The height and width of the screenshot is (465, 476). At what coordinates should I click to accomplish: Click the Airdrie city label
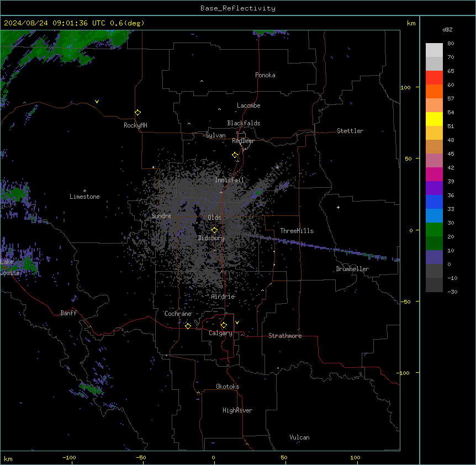[x=223, y=297]
